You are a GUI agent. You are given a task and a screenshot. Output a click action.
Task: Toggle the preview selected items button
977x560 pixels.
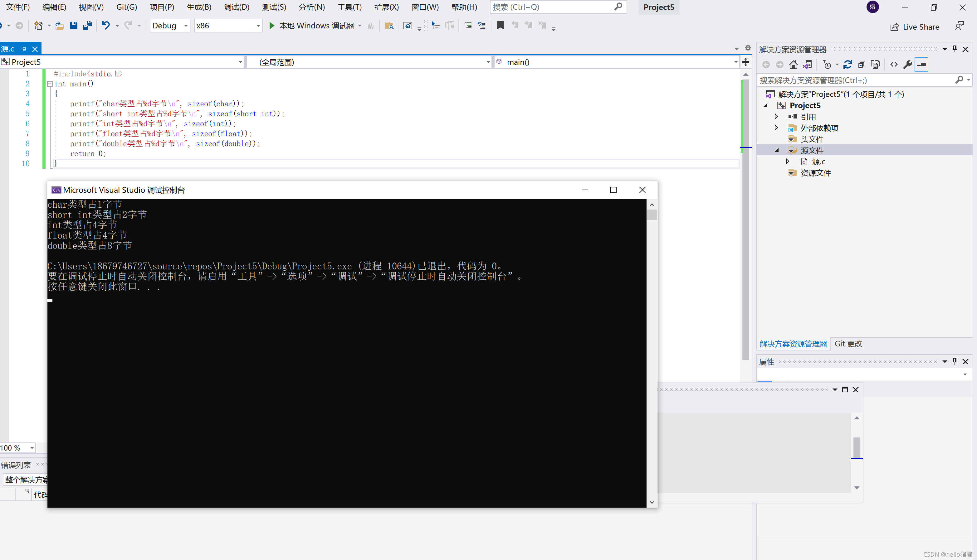(x=921, y=65)
